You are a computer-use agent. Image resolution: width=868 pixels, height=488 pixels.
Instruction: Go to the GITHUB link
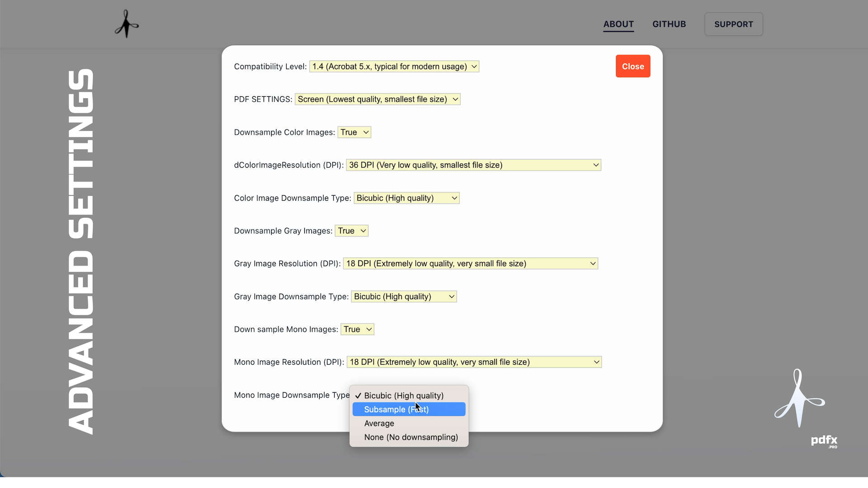tap(669, 24)
